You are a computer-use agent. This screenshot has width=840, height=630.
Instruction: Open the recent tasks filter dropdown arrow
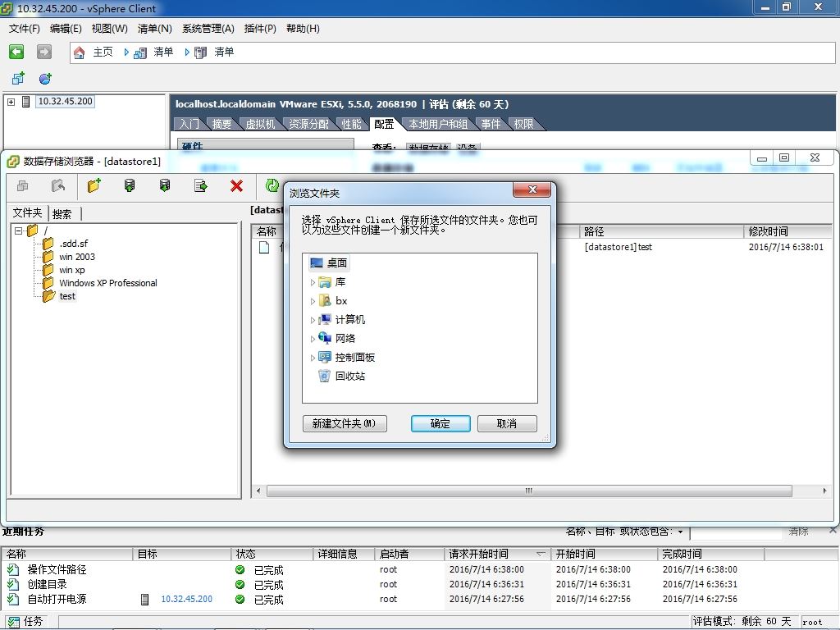coord(680,532)
